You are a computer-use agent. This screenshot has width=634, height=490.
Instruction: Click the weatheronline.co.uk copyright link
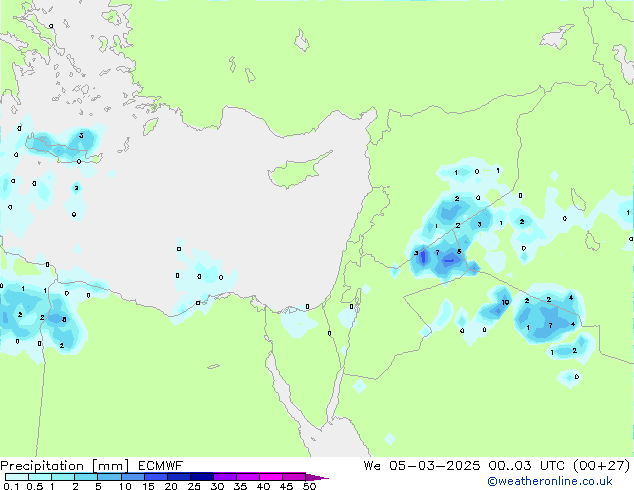[x=550, y=481]
